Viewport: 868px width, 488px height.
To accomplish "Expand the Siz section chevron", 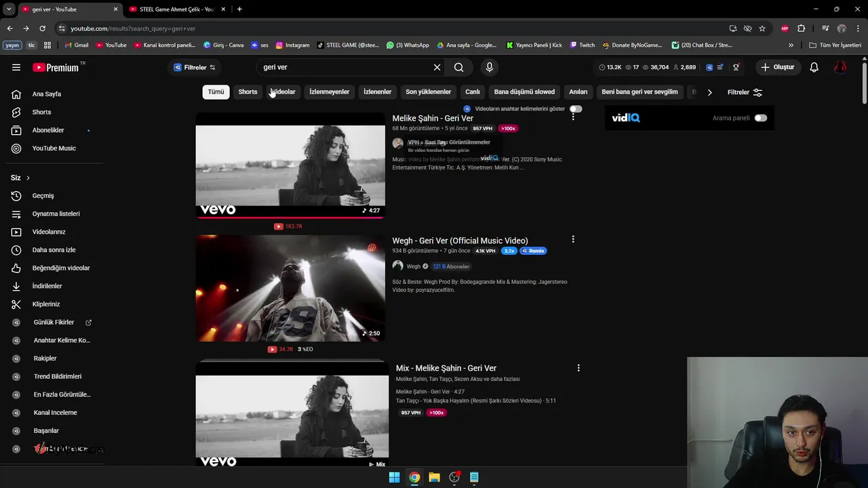I will tap(28, 178).
